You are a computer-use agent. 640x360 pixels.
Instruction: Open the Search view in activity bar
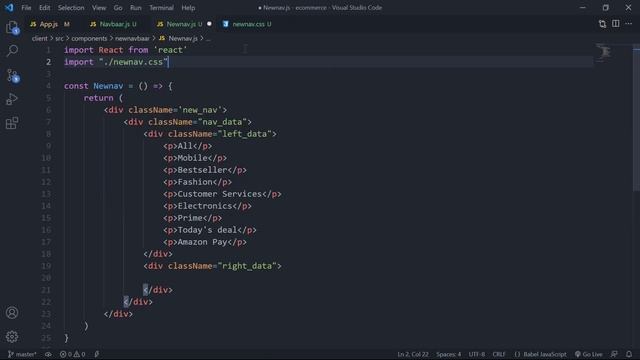pyautogui.click(x=12, y=51)
